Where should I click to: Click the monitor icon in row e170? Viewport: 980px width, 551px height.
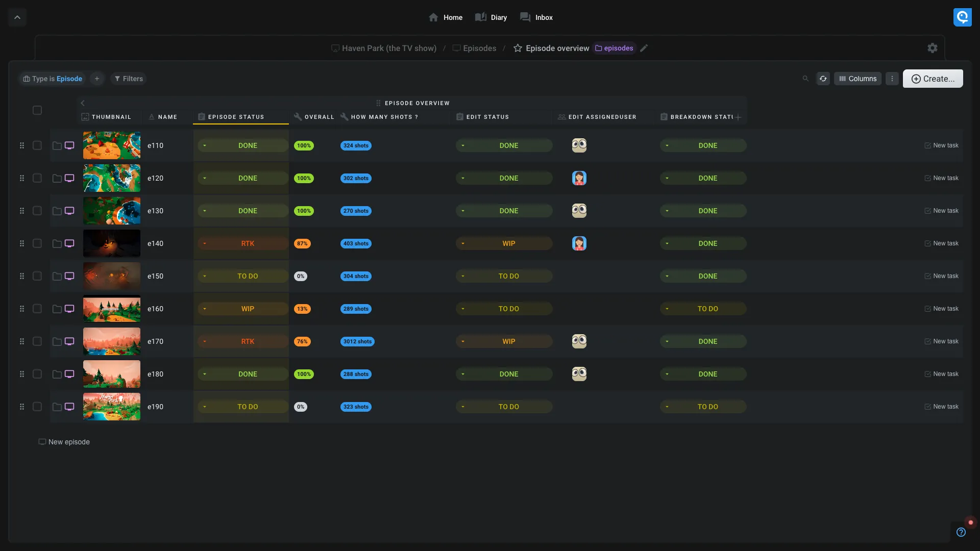coord(69,341)
